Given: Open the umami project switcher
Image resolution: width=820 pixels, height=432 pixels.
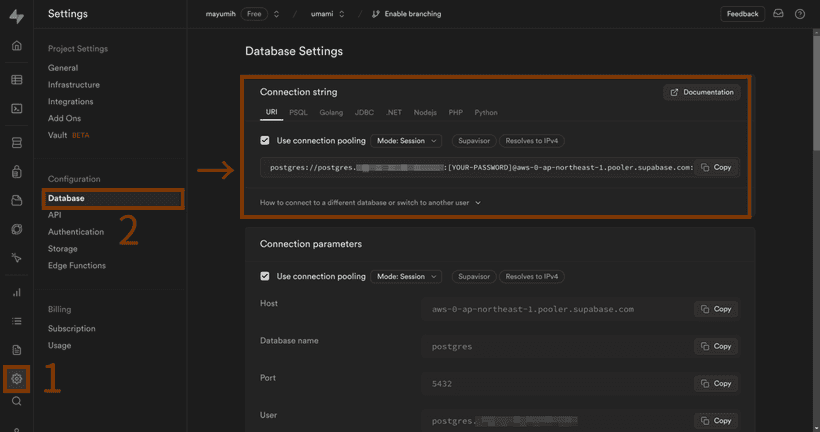Looking at the screenshot, I should tap(341, 14).
